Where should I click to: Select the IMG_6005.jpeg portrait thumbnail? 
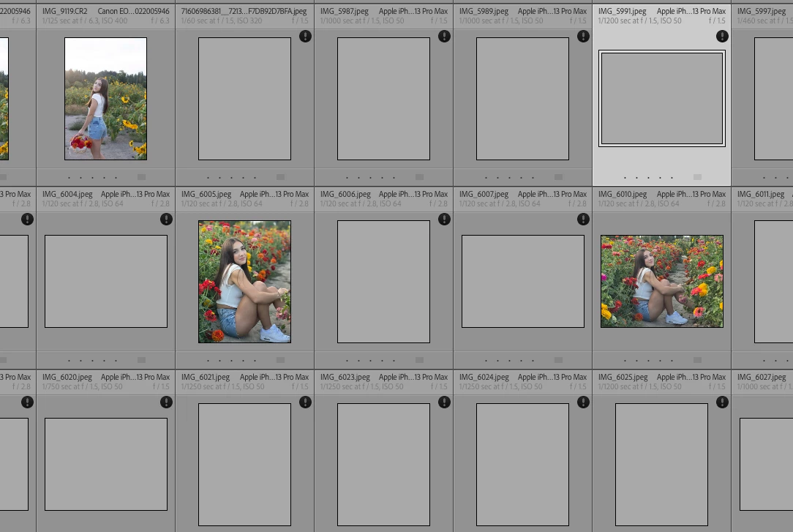click(245, 282)
